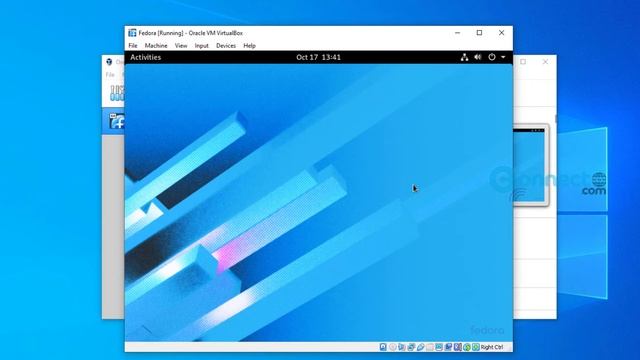Open the GNOME volume icon
This screenshot has height=360, width=640.
(478, 57)
